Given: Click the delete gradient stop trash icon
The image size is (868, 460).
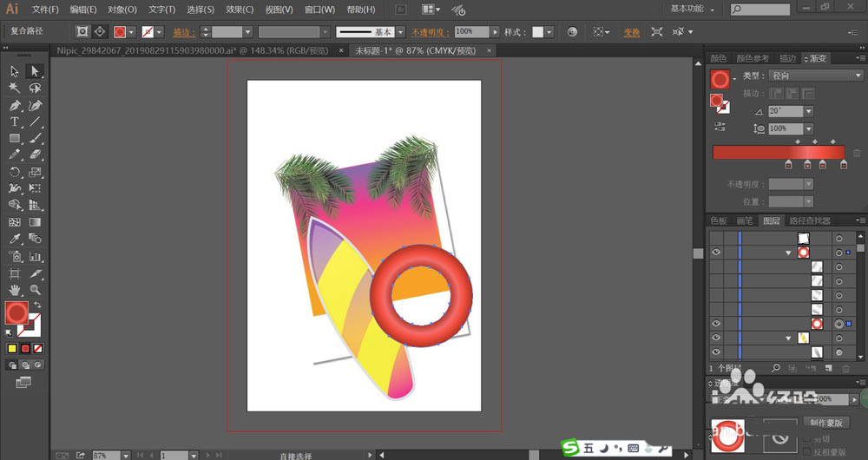Looking at the screenshot, I should 857,153.
